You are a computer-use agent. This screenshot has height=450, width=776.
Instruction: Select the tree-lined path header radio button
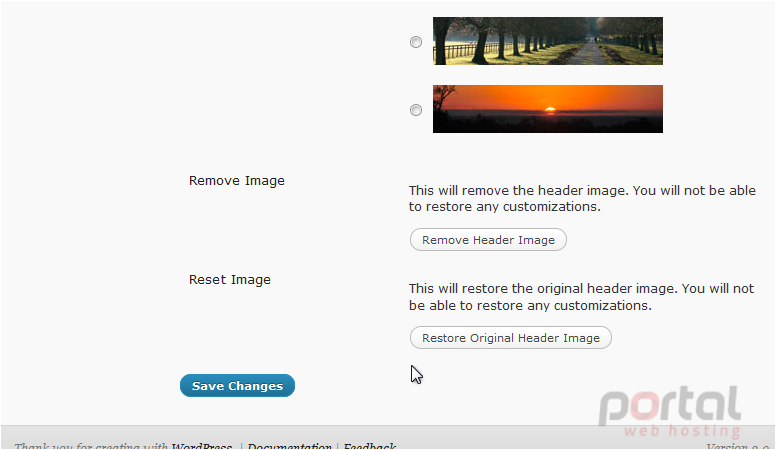pyautogui.click(x=416, y=42)
